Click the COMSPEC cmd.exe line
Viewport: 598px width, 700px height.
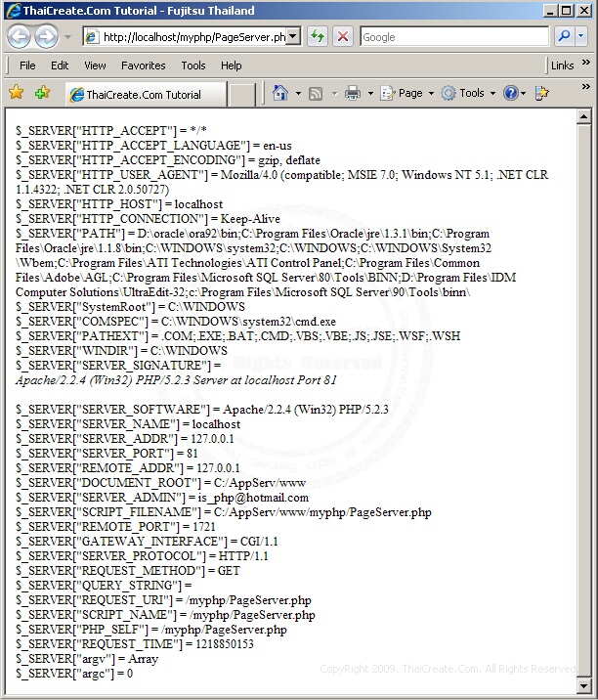[175, 322]
